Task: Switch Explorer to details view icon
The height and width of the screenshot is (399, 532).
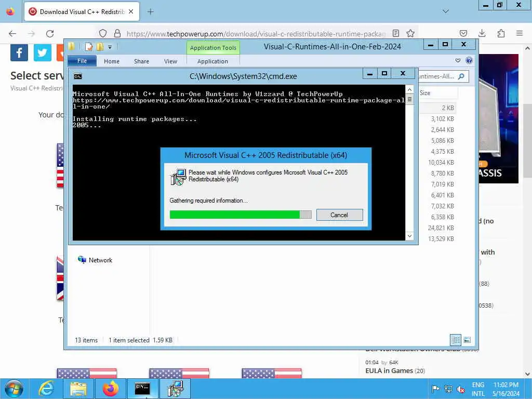Action: coord(456,340)
